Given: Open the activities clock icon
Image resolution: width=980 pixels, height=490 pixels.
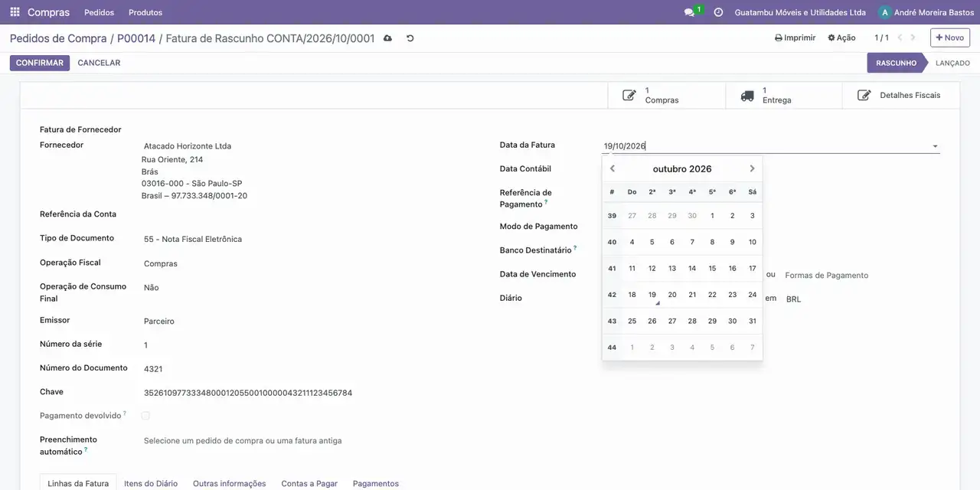Looking at the screenshot, I should 718,12.
